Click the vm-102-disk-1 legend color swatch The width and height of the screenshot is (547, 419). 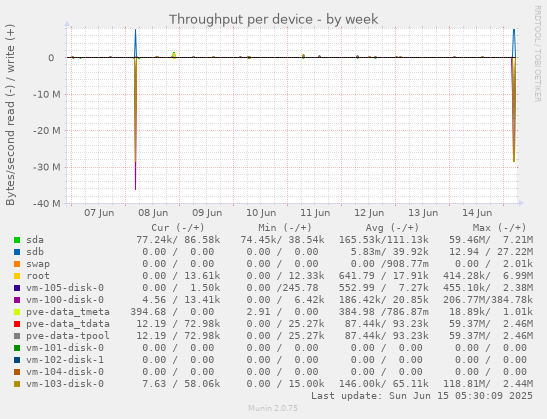[17, 360]
